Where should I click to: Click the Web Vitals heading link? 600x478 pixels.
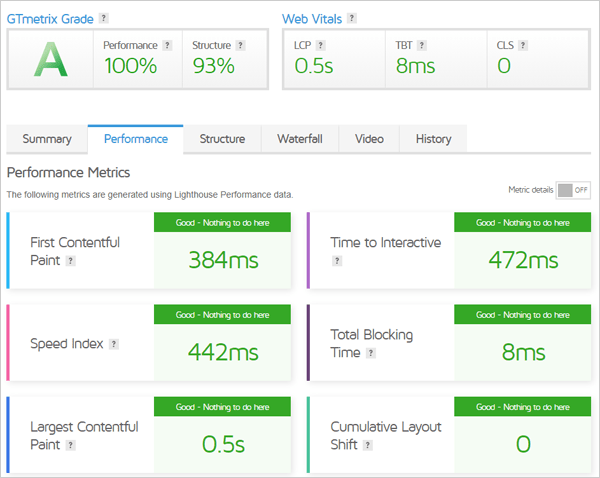[x=312, y=18]
